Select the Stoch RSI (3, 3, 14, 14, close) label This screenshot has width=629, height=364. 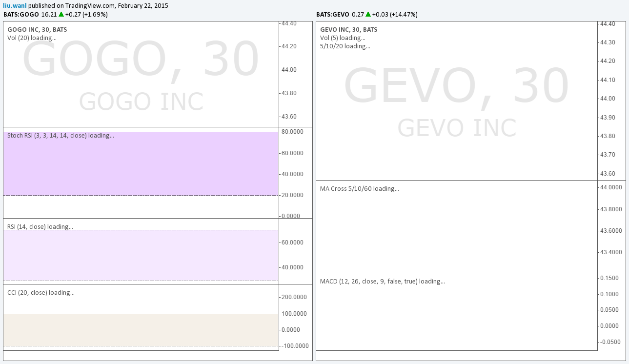(61, 136)
